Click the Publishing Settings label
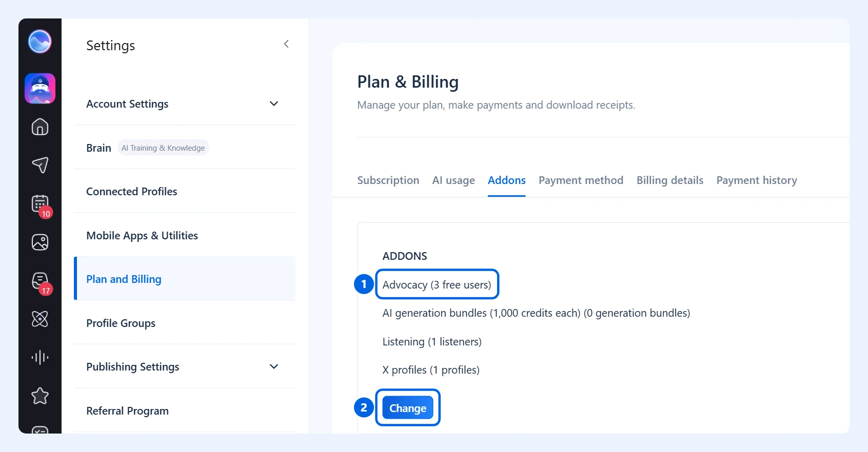This screenshot has height=452, width=868. [133, 367]
